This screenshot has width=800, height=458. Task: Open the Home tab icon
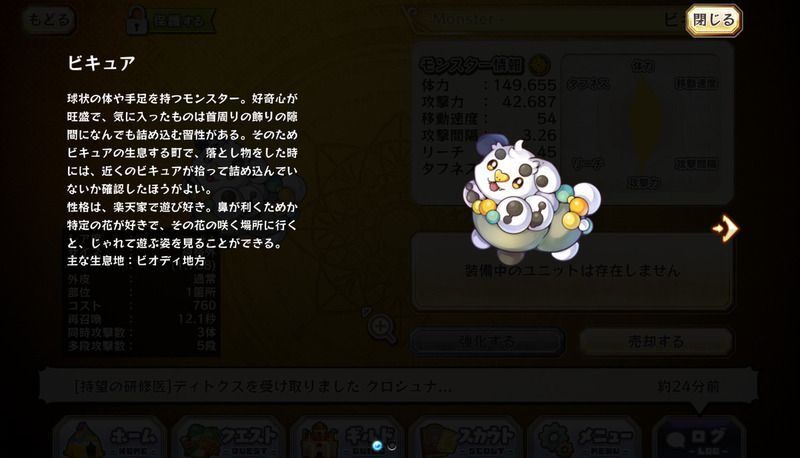pos(84,439)
